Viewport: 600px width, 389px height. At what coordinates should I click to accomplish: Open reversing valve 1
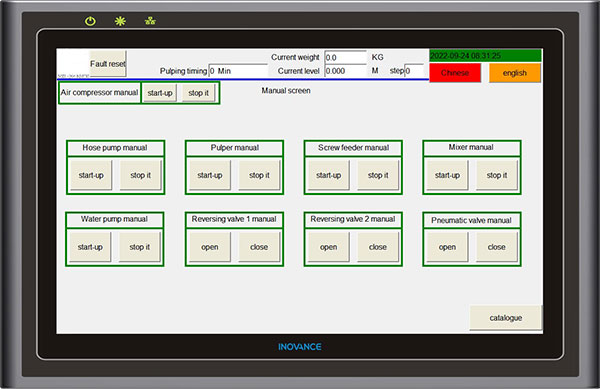210,247
